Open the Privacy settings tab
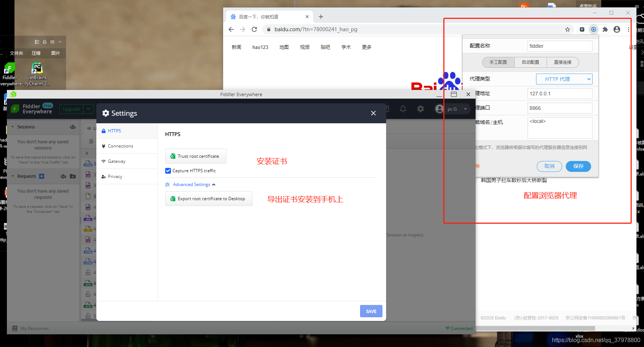The width and height of the screenshot is (644, 347). click(x=127, y=177)
